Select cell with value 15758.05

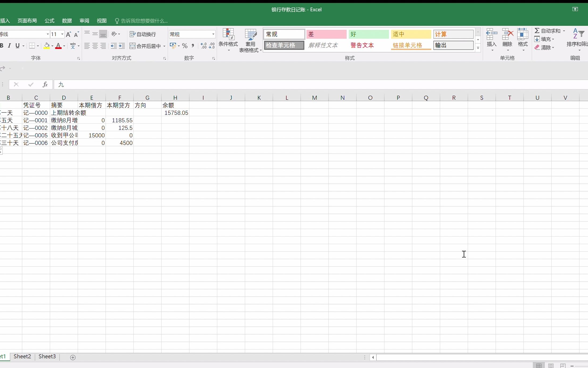(175, 113)
